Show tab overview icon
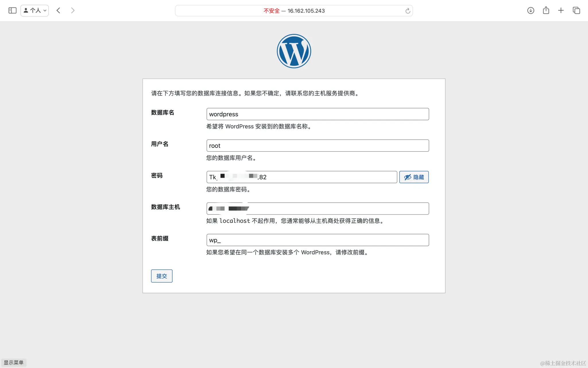Image resolution: width=588 pixels, height=368 pixels. (576, 11)
